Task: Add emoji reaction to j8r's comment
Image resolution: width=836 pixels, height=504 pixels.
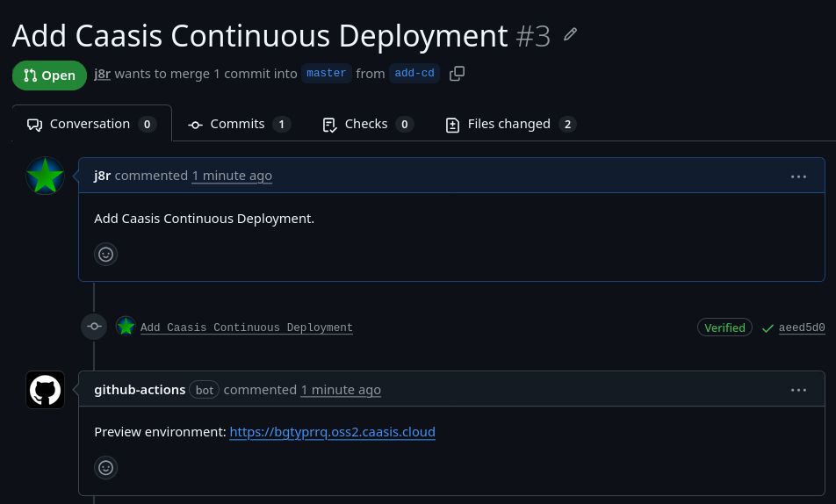Action: point(106,255)
